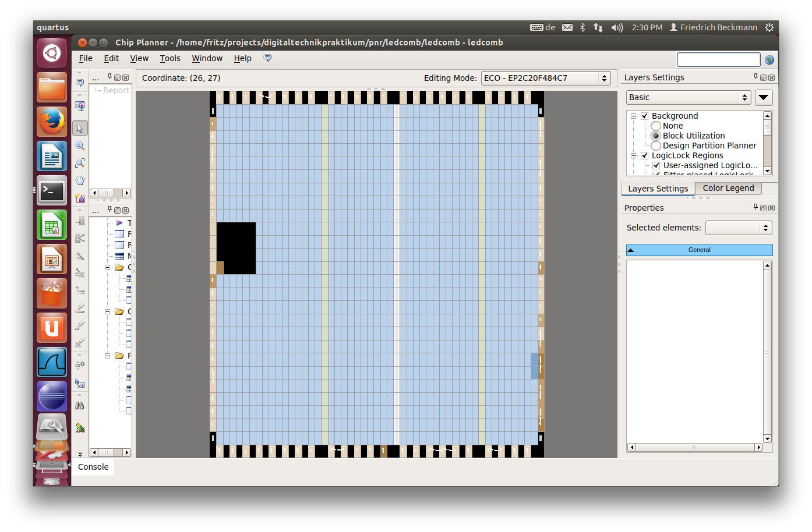Toggle the LogicLock Regions checkbox
The width and height of the screenshot is (812, 532).
(x=645, y=155)
